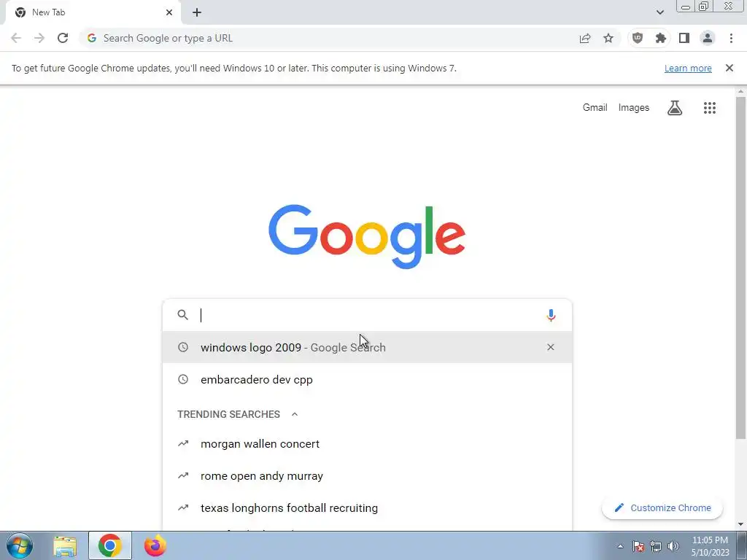747x560 pixels.
Task: Open the Windows Start button
Action: coord(20,545)
